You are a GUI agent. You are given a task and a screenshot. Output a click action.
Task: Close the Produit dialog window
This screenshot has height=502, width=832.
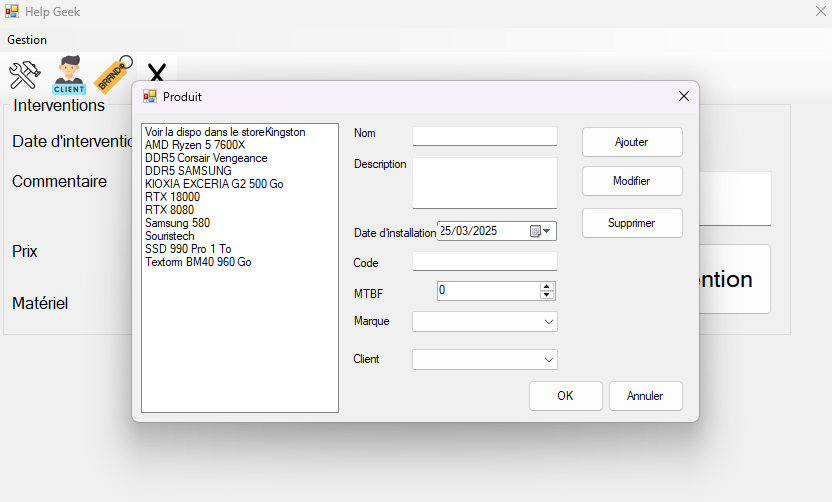point(684,96)
